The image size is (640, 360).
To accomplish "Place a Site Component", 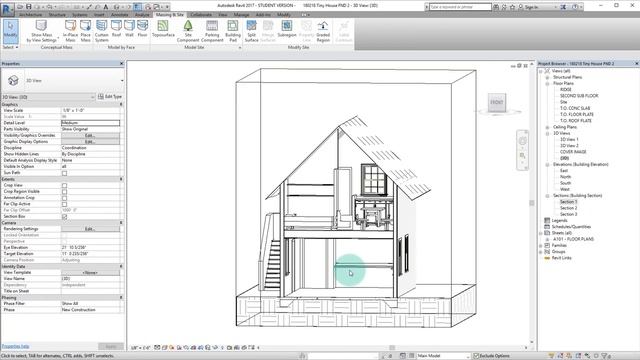I will click(188, 31).
